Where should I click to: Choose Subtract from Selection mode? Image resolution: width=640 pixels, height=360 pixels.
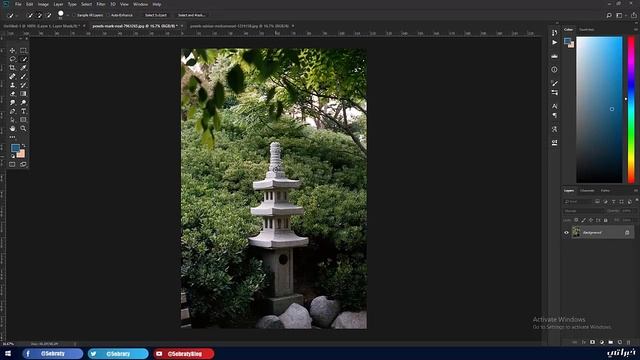tap(49, 15)
